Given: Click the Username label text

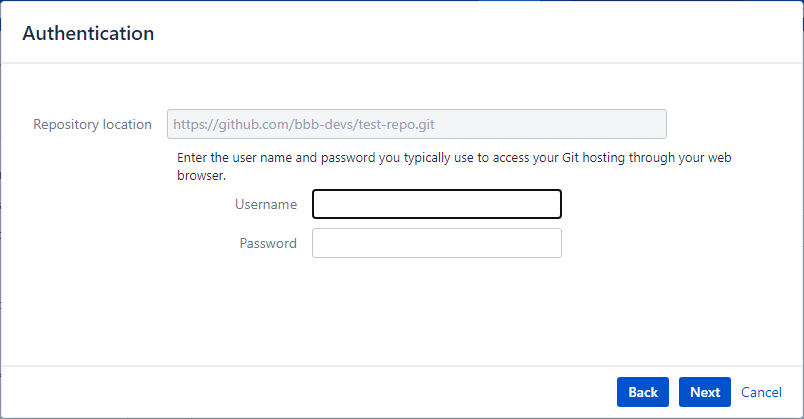Looking at the screenshot, I should [266, 204].
